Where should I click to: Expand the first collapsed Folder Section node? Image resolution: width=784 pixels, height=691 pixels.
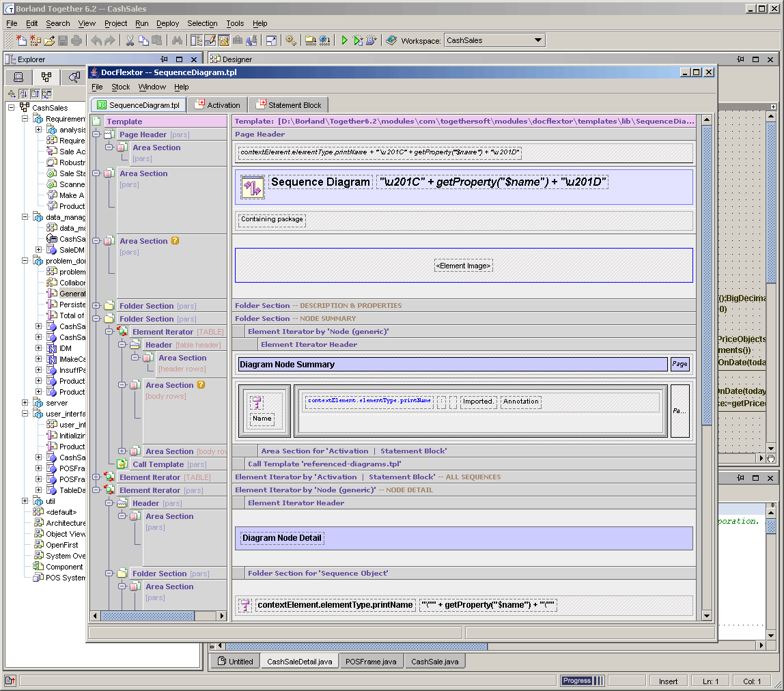96,306
